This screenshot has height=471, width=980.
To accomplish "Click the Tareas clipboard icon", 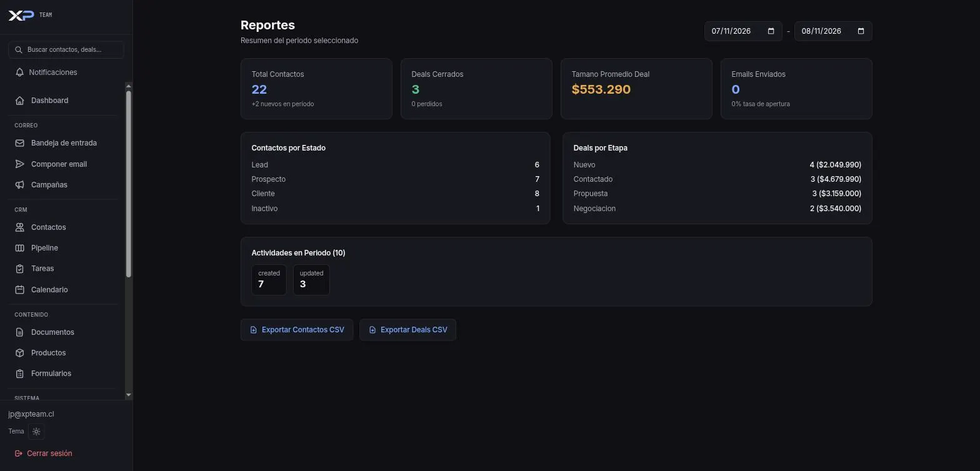I will [x=20, y=269].
